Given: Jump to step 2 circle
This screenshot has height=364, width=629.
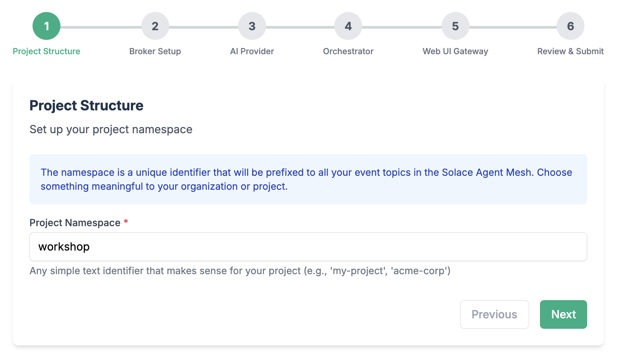Looking at the screenshot, I should [x=155, y=26].
